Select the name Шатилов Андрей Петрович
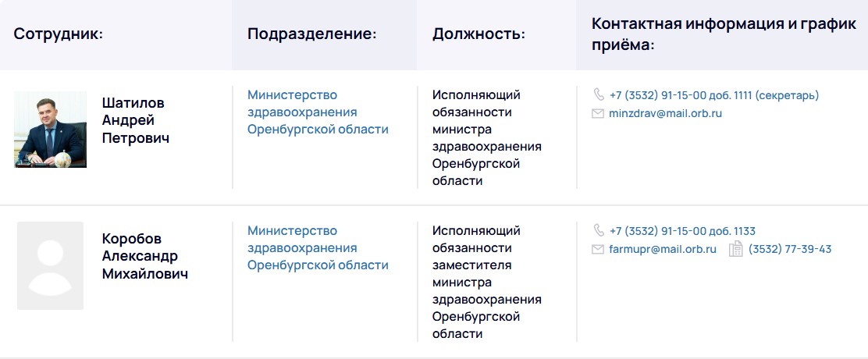 (136, 120)
